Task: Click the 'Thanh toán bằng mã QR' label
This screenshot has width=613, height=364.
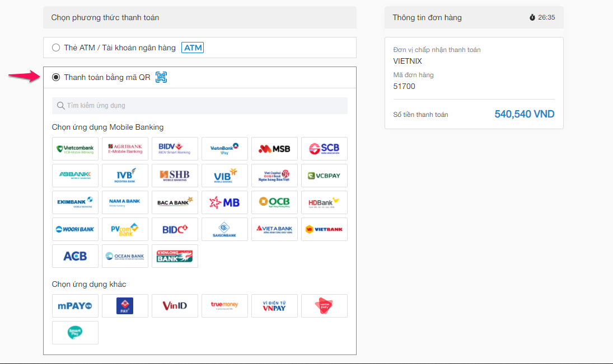Action: (x=107, y=77)
